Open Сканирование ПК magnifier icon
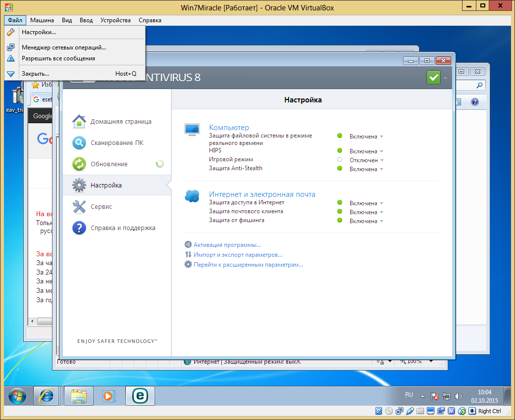Screen dimensions: 515x420 [x=79, y=143]
